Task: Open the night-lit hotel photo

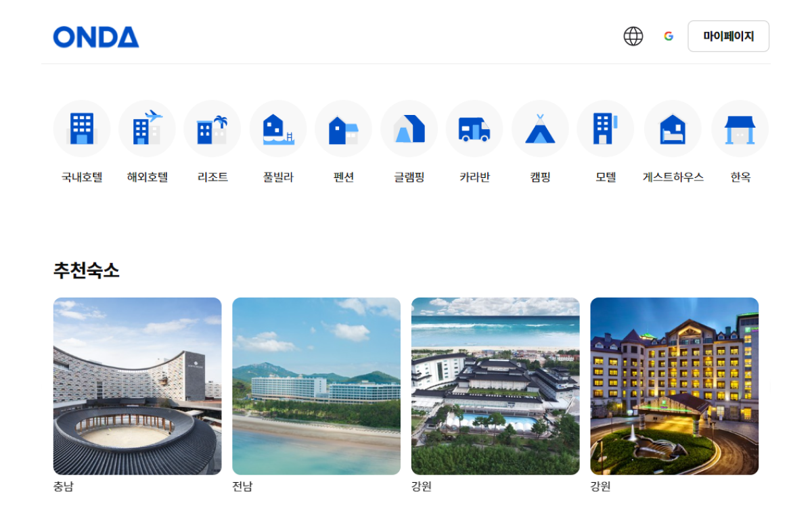Action: coord(674,386)
